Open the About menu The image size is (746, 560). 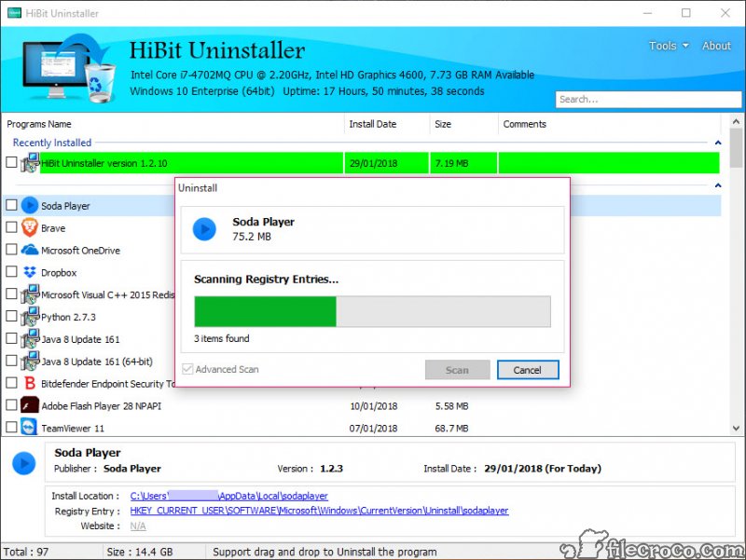pyautogui.click(x=716, y=46)
